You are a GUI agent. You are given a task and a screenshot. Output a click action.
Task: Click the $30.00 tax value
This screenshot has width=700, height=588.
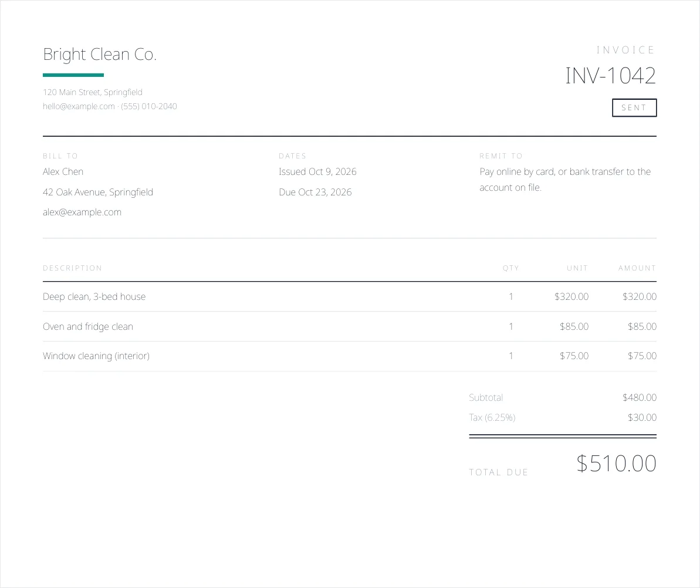click(x=642, y=417)
